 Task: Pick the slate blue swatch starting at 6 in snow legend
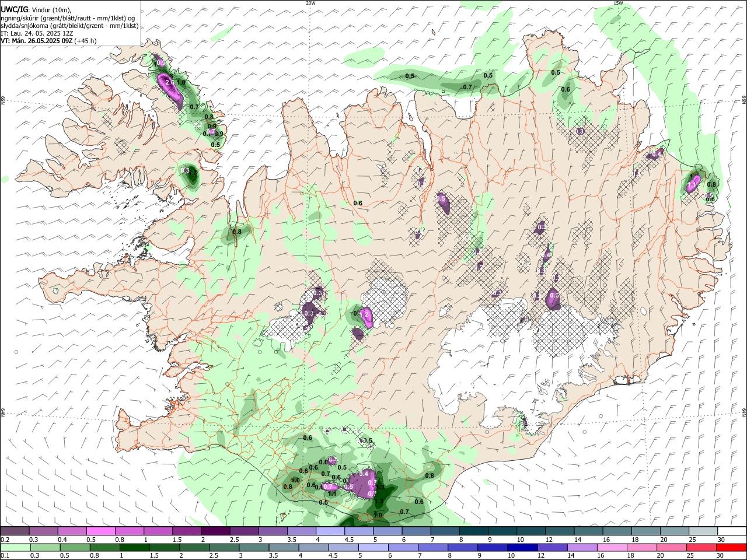(x=416, y=531)
